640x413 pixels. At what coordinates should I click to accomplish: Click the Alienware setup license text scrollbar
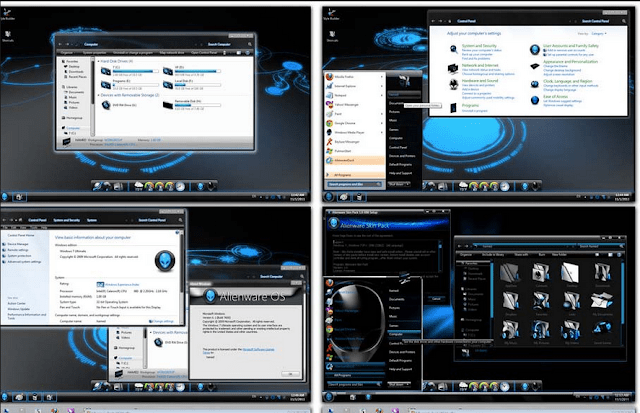click(440, 256)
